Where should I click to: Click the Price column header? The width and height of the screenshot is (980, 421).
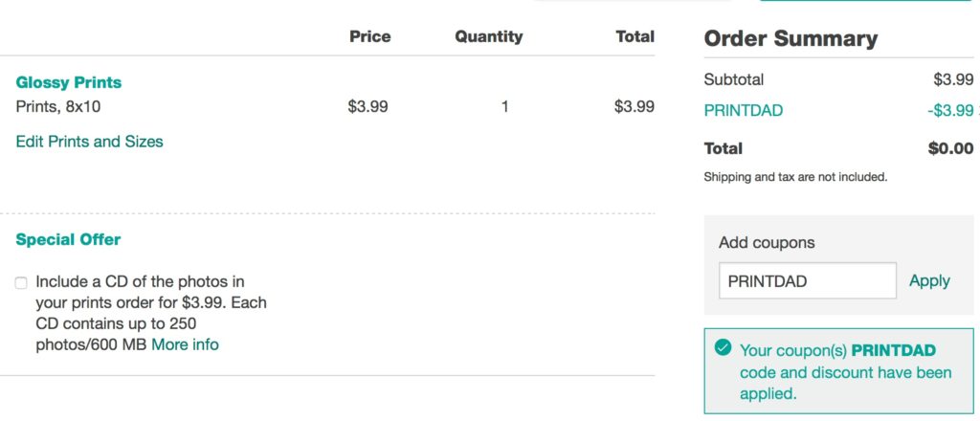370,37
